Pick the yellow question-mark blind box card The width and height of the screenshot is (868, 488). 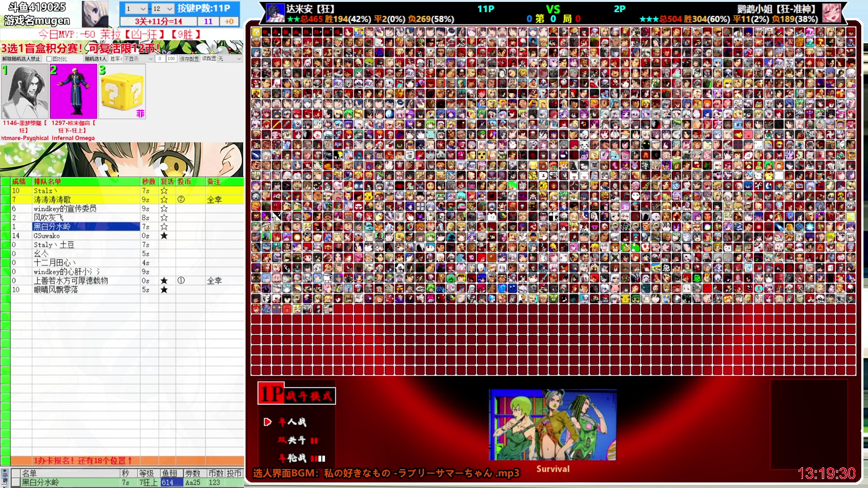(122, 91)
